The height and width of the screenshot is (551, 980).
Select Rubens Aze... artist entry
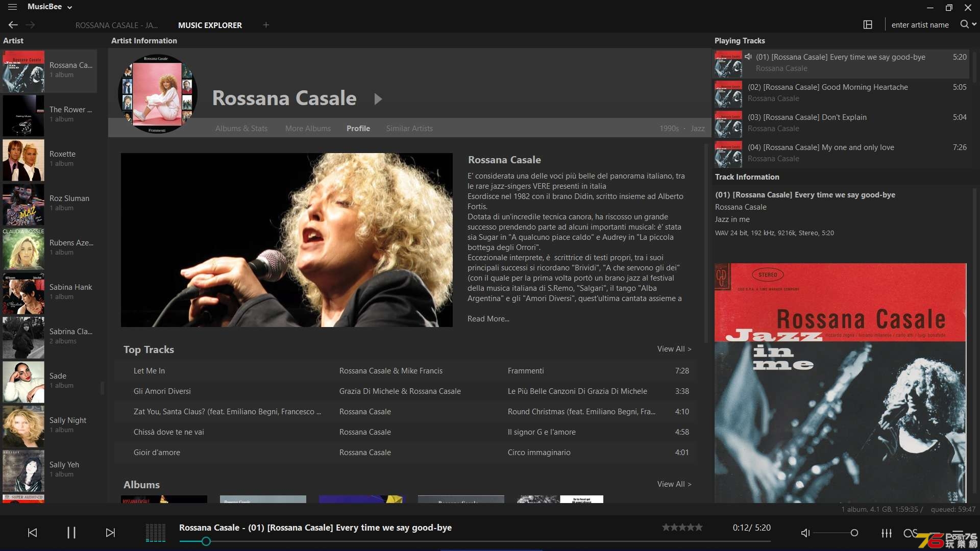50,248
